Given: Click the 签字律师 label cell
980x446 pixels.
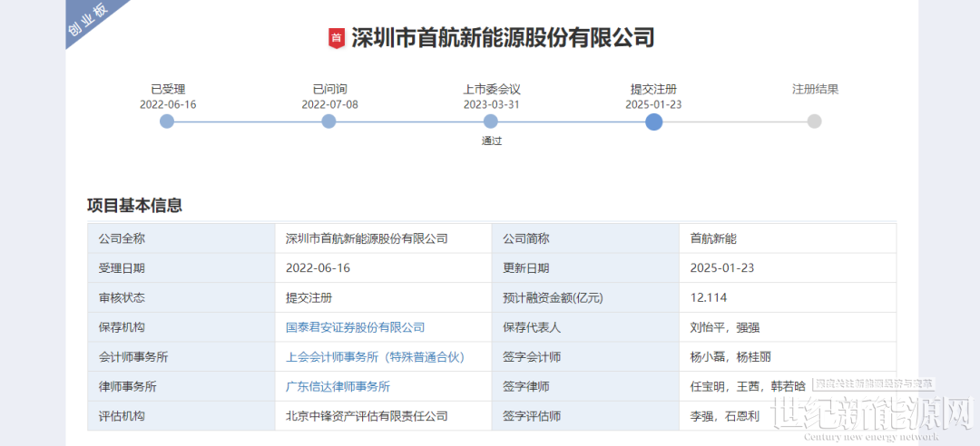Looking at the screenshot, I should coord(585,387).
